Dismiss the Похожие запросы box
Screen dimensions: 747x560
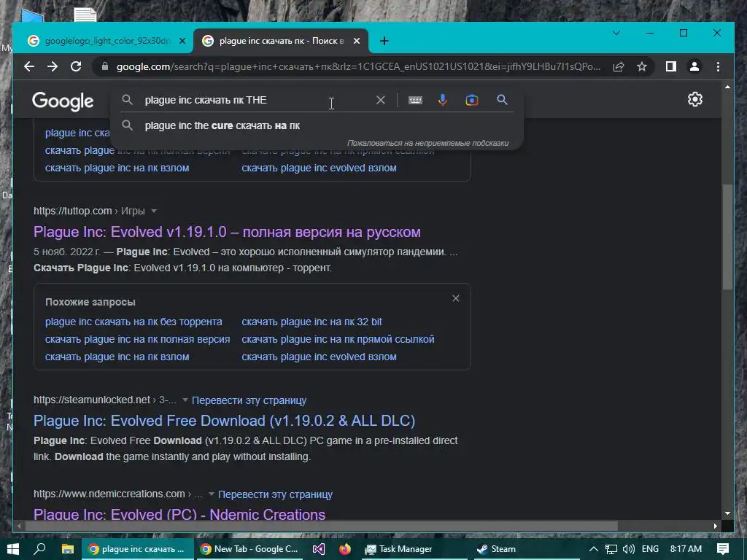click(x=456, y=298)
